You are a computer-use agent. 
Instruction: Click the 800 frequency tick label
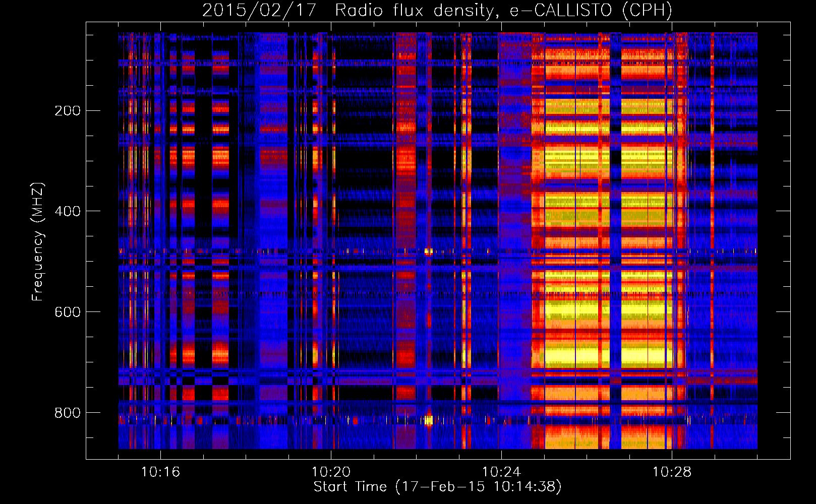coord(67,413)
